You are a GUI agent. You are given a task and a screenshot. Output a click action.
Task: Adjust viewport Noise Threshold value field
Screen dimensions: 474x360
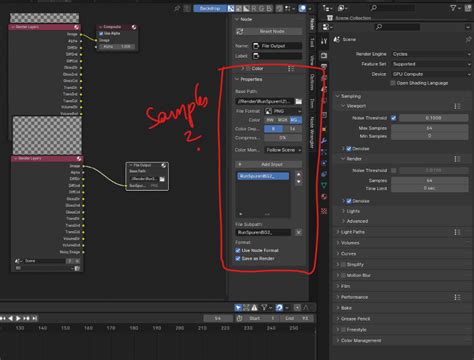434,118
